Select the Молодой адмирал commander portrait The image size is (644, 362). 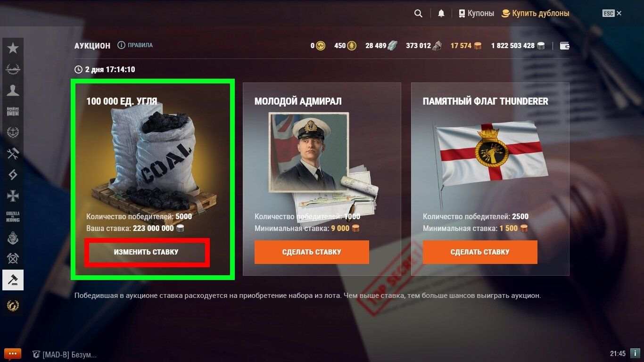pos(309,152)
